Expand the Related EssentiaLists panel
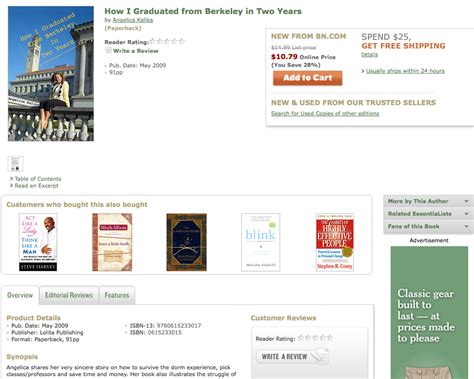The image size is (474, 379). pos(428,214)
